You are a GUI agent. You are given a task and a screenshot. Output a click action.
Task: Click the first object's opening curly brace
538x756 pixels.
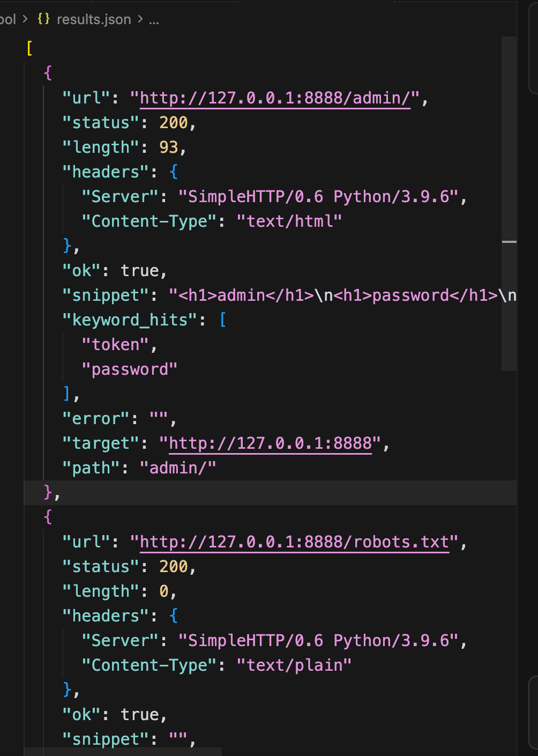(x=48, y=73)
